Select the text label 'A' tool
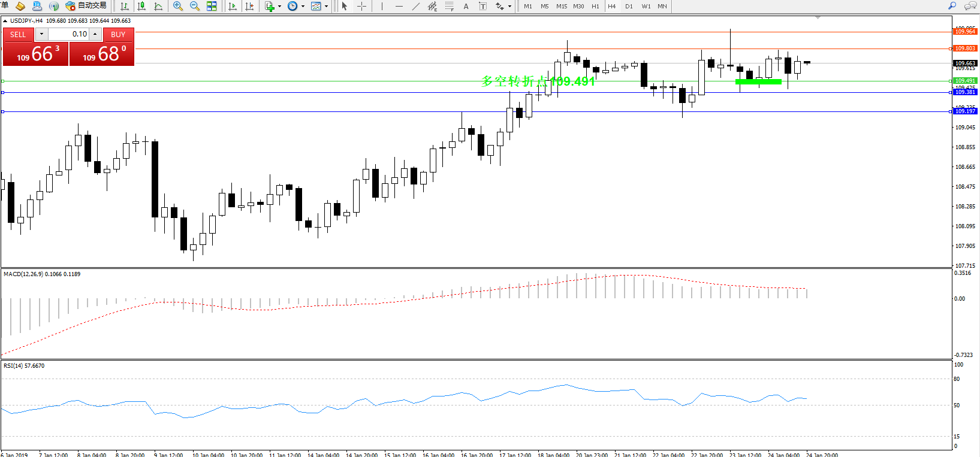 tap(466, 6)
